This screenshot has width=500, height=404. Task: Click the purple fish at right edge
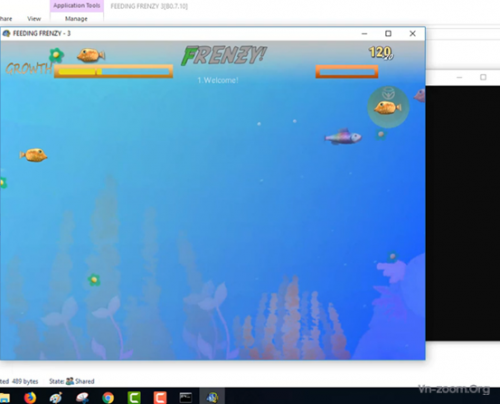pyautogui.click(x=420, y=95)
